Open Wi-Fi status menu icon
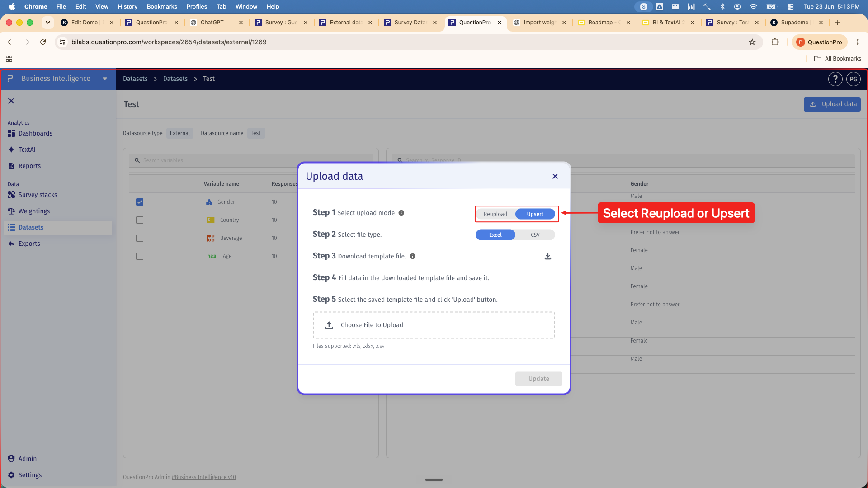Viewport: 868px width, 488px height. tap(753, 6)
